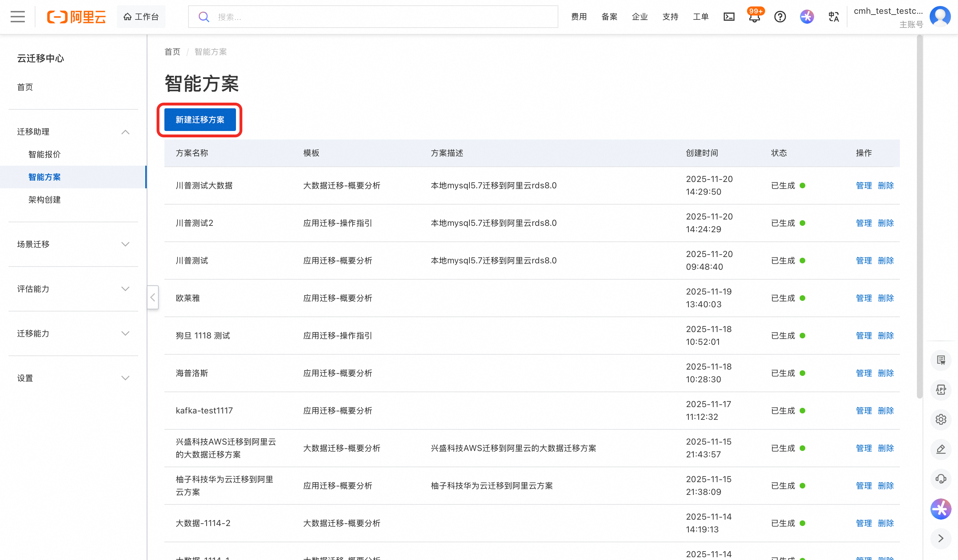958x560 pixels.
Task: Switch language with the translate icon
Action: pos(833,17)
